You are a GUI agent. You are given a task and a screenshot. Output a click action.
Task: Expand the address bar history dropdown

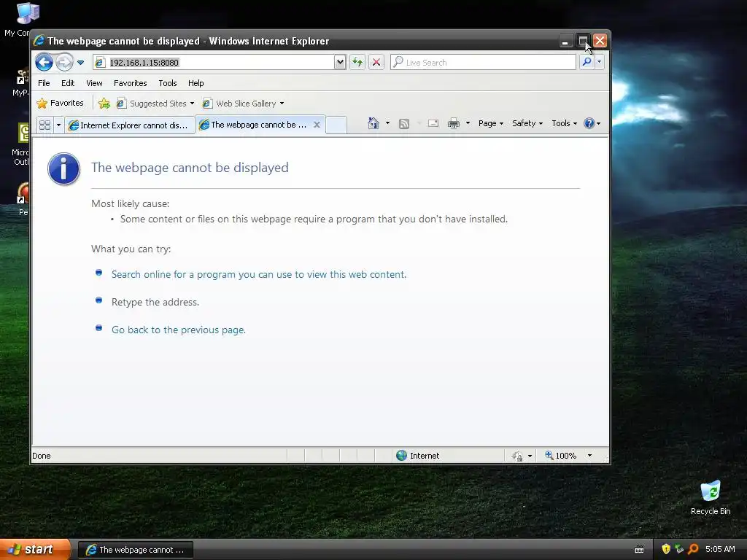340,62
